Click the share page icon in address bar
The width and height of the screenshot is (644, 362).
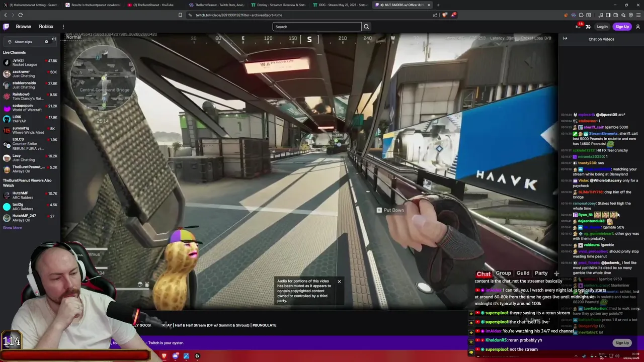pyautogui.click(x=435, y=15)
